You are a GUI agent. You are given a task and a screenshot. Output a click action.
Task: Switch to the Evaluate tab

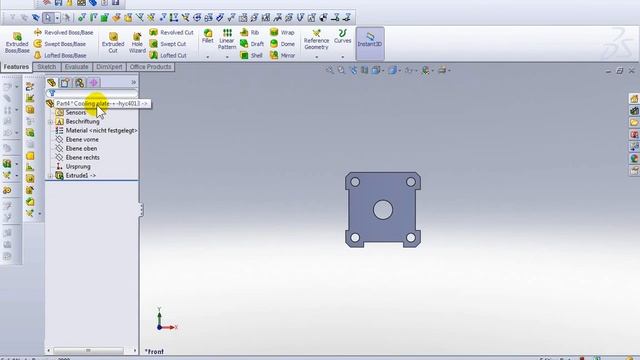click(76, 67)
